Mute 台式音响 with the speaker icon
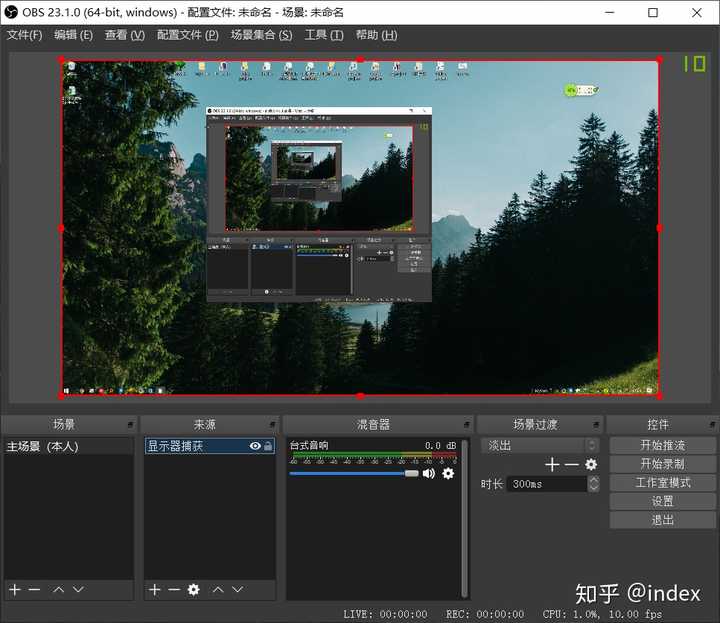720x623 pixels. point(428,473)
